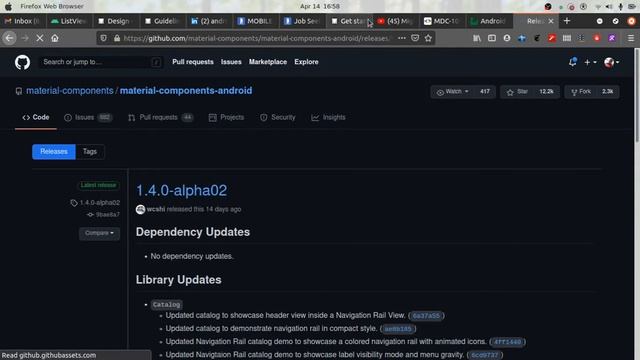Open Marketplace in header

click(268, 62)
